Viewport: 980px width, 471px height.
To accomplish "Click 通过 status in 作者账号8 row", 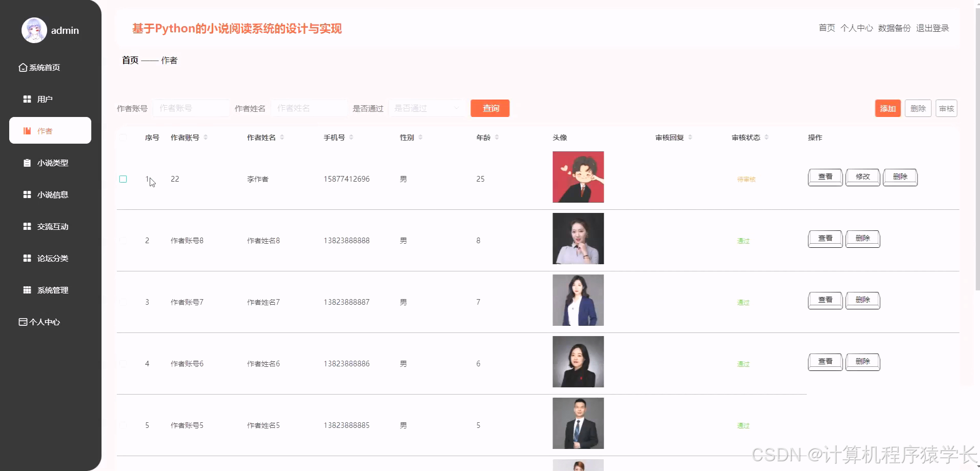I will coord(743,241).
